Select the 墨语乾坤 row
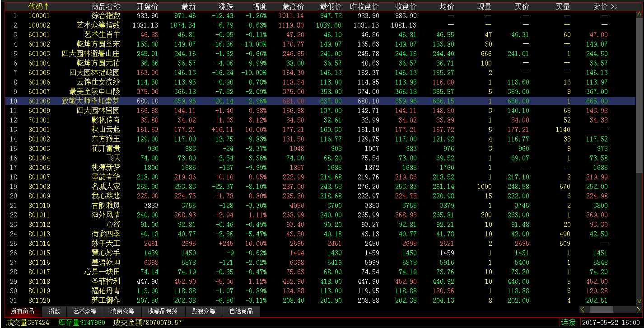Viewport: 644px width, 329px height. coord(320,263)
